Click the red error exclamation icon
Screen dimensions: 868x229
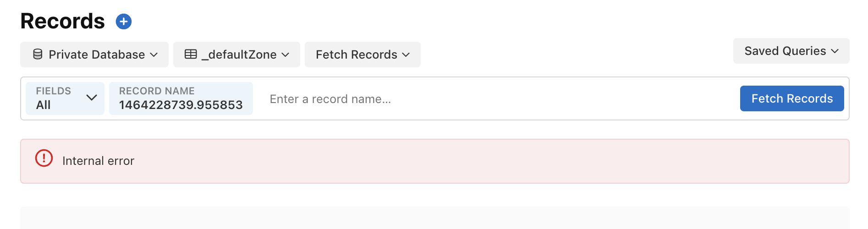tap(44, 158)
